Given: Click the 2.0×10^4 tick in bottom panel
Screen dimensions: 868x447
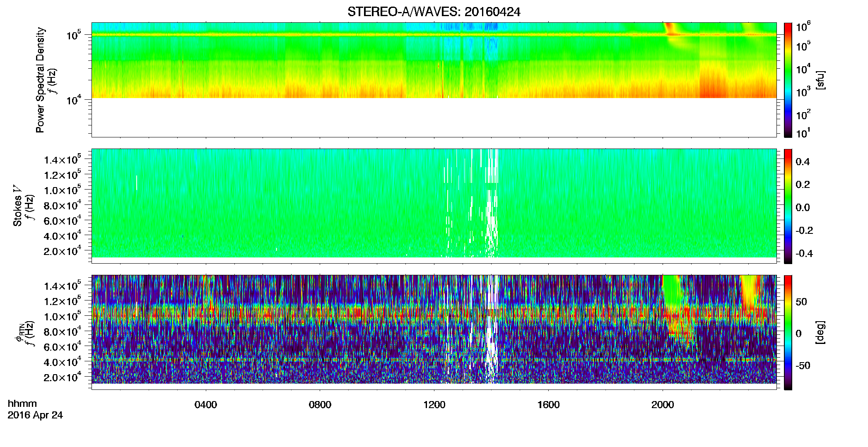Looking at the screenshot, I should pos(63,377).
